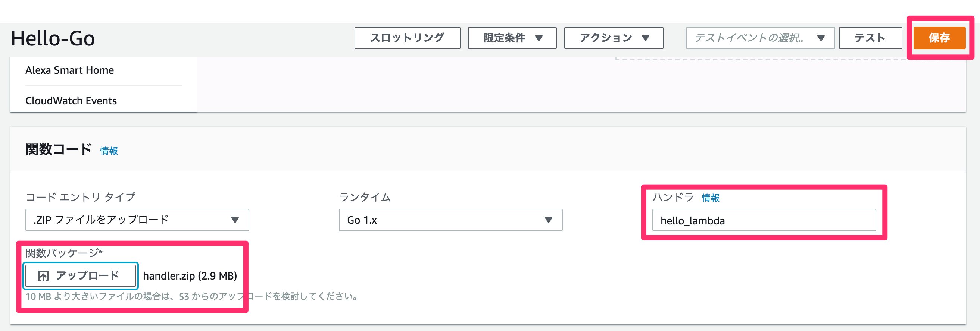Click the arrow icon of 限定条件 button
The image size is (980, 331).
coord(539,38)
